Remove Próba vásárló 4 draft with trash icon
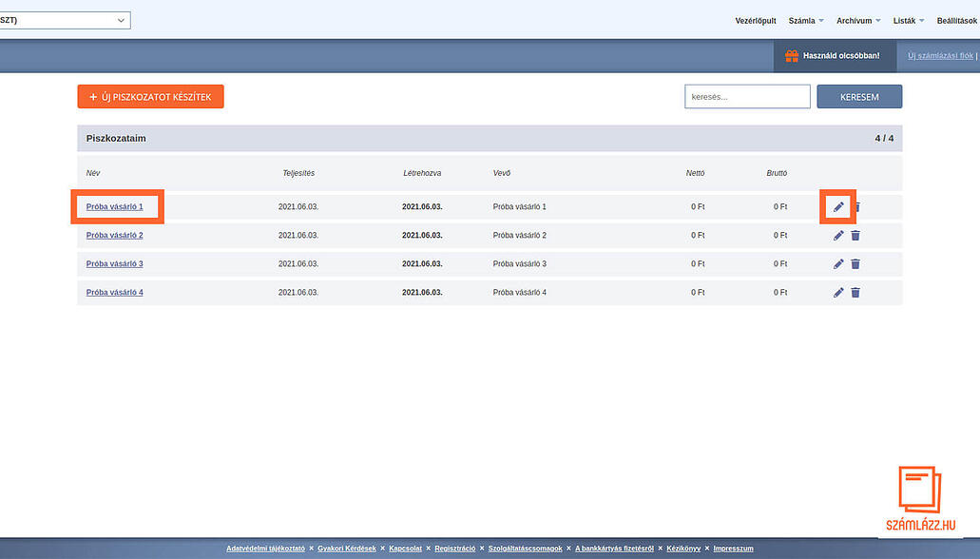The height and width of the screenshot is (559, 980). tap(855, 293)
